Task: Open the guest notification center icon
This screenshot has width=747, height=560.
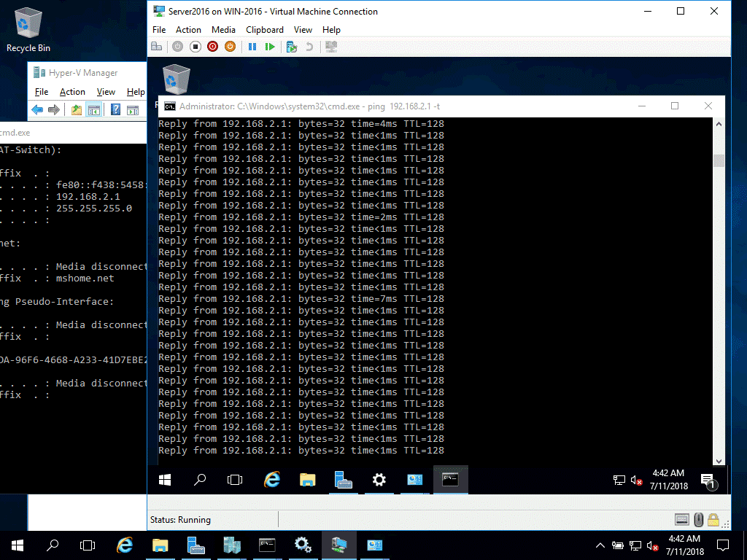Action: 708,480
